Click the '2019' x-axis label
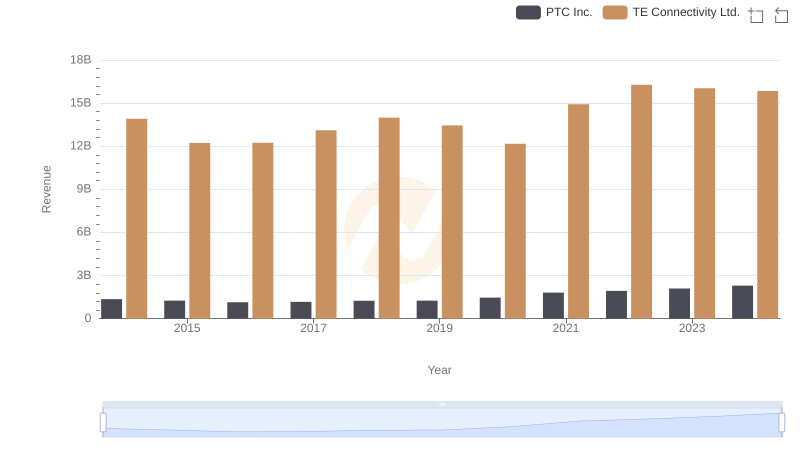The image size is (800, 461). point(439,328)
